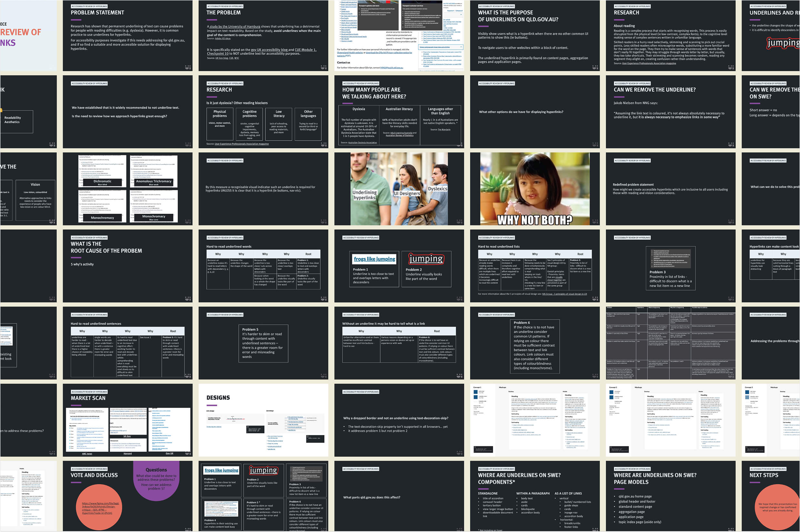This screenshot has height=532, width=800.
Task: Click the Low literacy box
Action: pyautogui.click(x=279, y=124)
